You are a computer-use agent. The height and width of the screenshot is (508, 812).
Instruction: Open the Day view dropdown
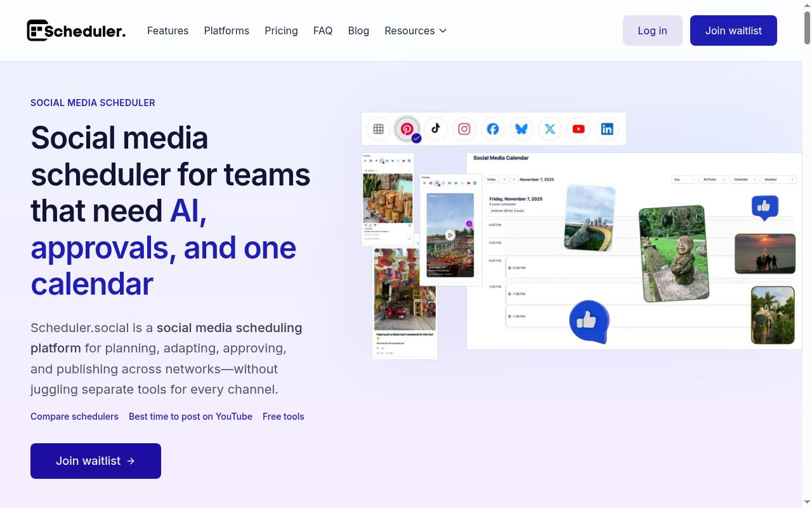coord(684,180)
